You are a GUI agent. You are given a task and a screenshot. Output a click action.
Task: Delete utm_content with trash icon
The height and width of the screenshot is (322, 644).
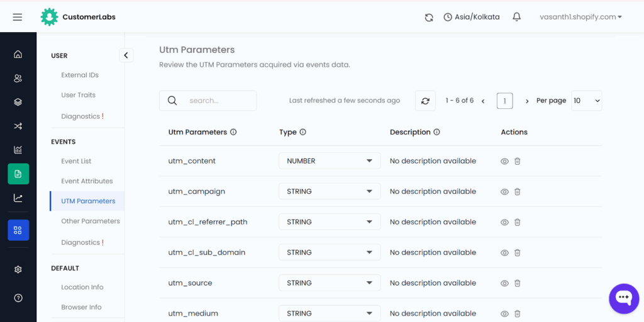click(518, 161)
